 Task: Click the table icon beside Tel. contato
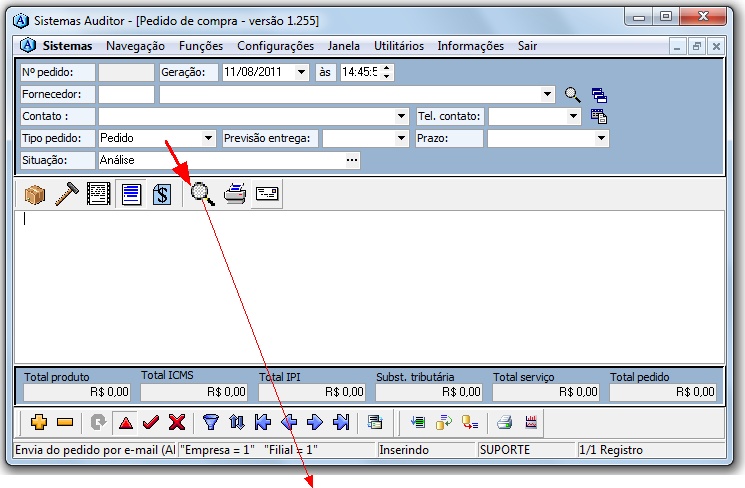coord(599,116)
